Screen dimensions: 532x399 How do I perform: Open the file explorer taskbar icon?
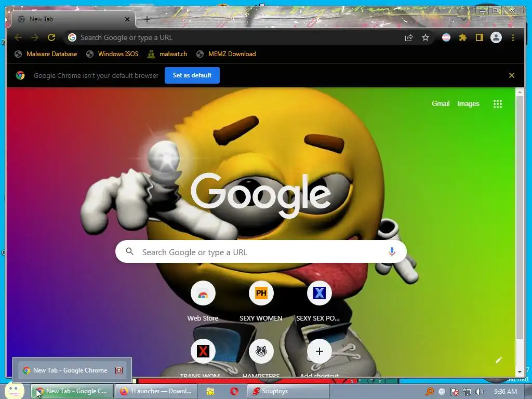pyautogui.click(x=210, y=392)
